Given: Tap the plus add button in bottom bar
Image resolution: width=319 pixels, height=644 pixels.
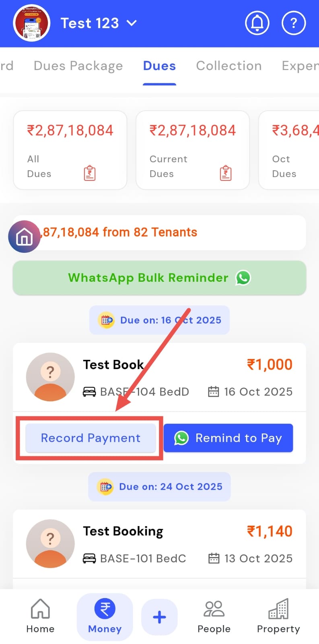Looking at the screenshot, I should (x=159, y=617).
